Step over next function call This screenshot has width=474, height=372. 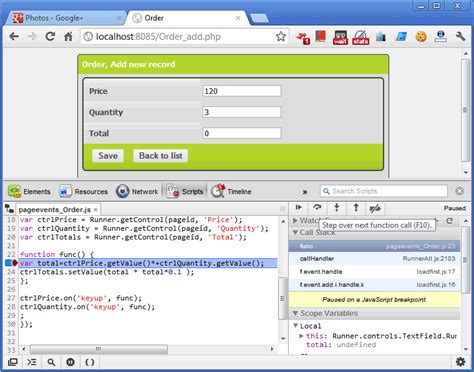[317, 208]
